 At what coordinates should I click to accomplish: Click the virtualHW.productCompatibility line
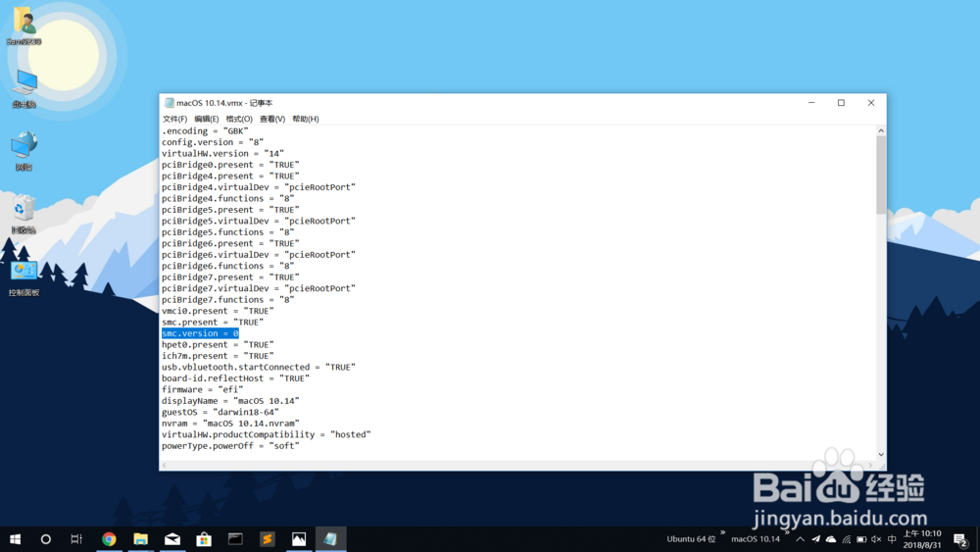click(x=266, y=434)
